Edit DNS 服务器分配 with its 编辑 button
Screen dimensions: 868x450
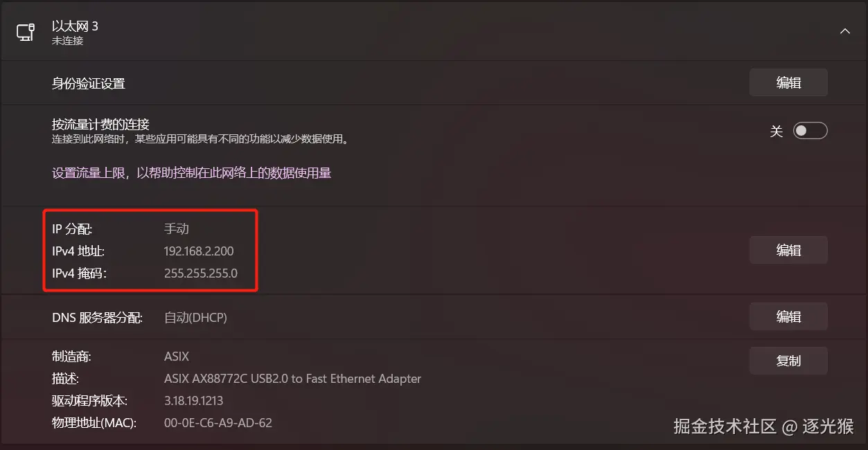pos(788,316)
